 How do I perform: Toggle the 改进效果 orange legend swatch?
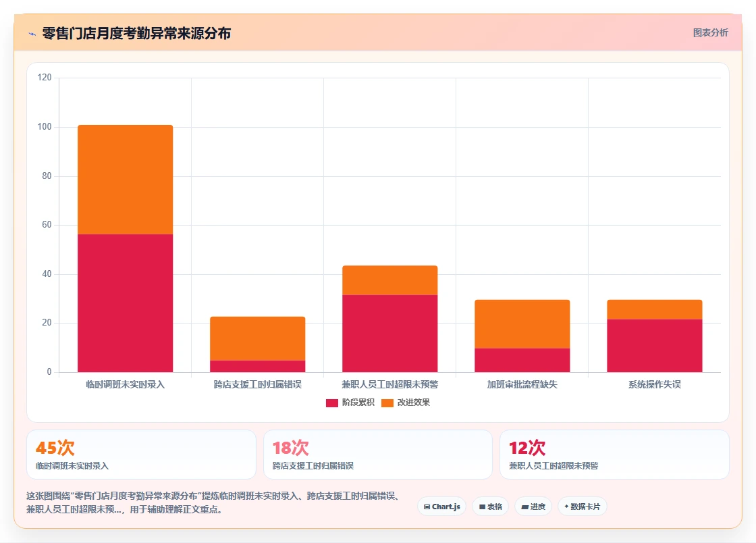(x=387, y=403)
